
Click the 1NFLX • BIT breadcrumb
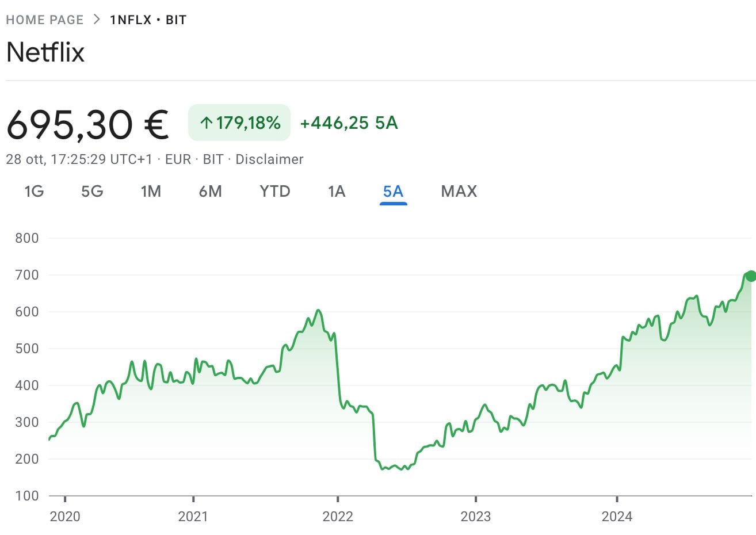coord(148,20)
